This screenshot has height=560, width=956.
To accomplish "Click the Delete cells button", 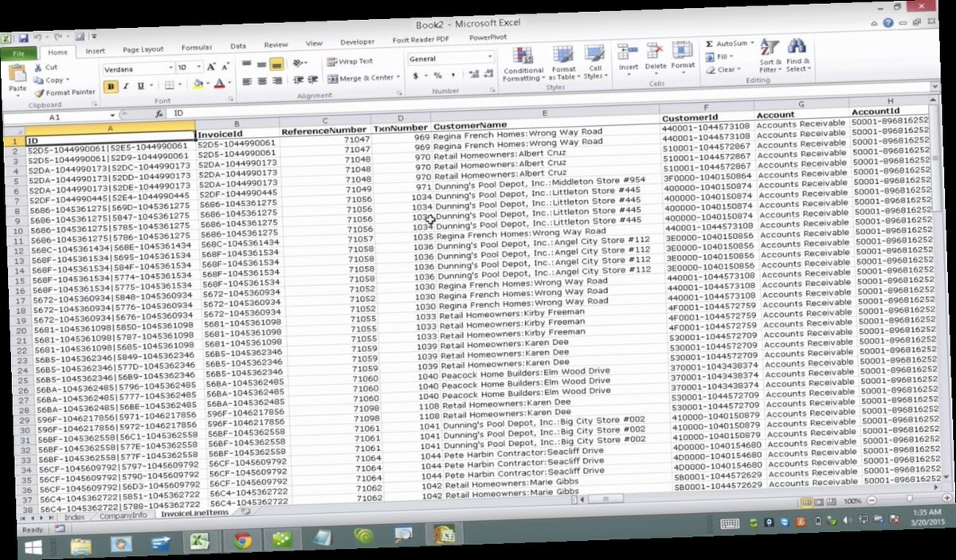I will pos(656,57).
